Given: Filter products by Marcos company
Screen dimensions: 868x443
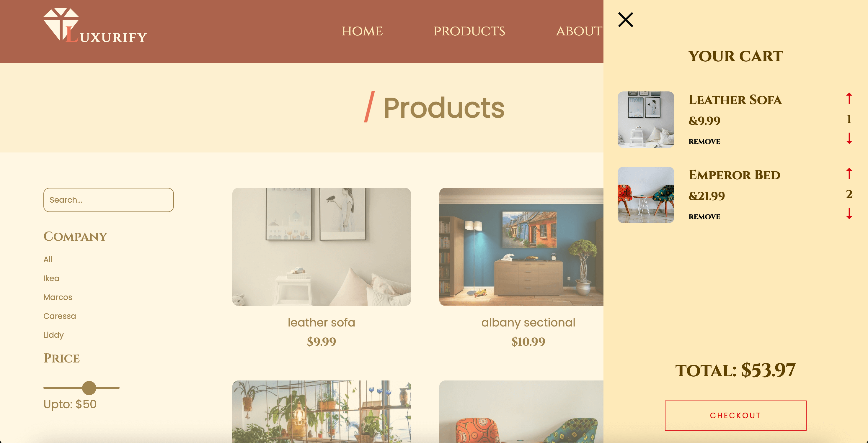Looking at the screenshot, I should coord(58,297).
